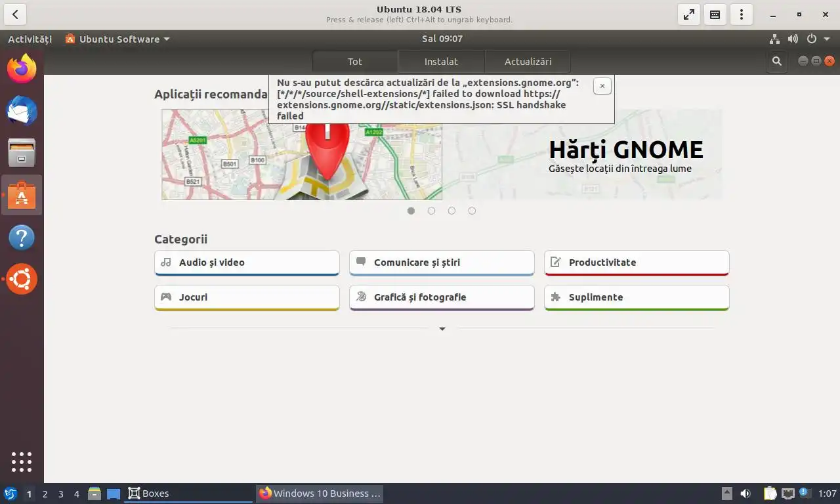Switch to host workspace 4
The image size is (840, 504).
coord(76,493)
